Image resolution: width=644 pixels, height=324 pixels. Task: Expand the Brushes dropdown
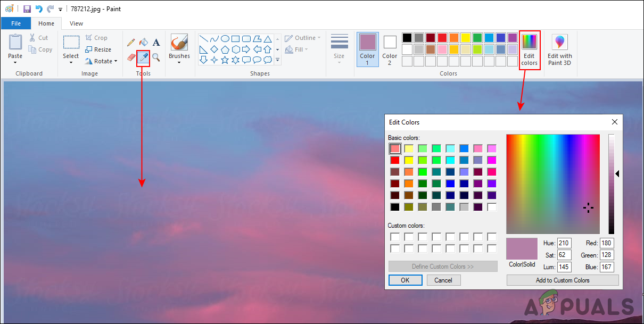point(179,62)
